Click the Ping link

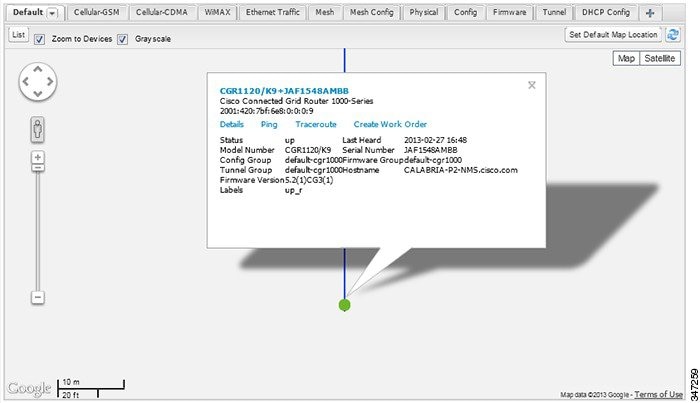(x=269, y=125)
